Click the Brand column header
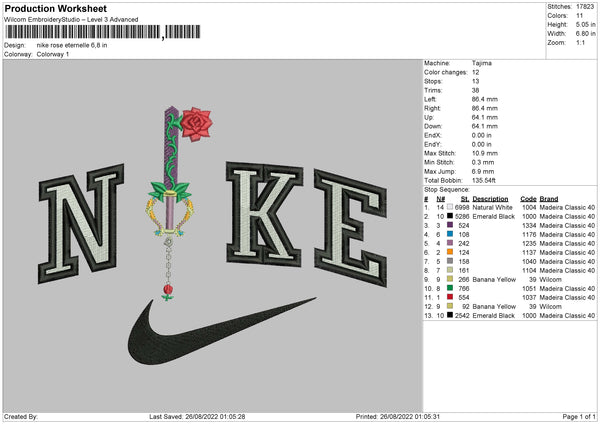The width and height of the screenshot is (600, 424). pyautogui.click(x=549, y=199)
